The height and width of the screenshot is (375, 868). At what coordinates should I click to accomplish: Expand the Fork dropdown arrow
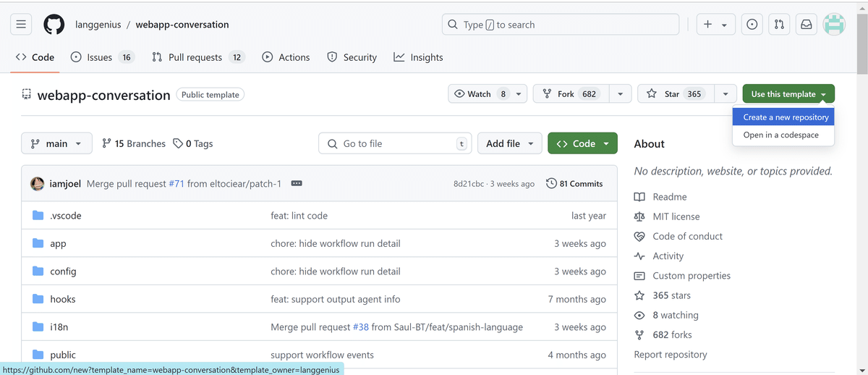tap(621, 94)
